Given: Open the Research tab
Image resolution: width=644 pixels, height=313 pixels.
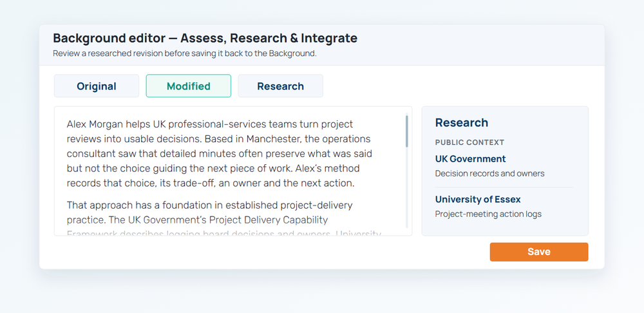Looking at the screenshot, I should (x=281, y=86).
